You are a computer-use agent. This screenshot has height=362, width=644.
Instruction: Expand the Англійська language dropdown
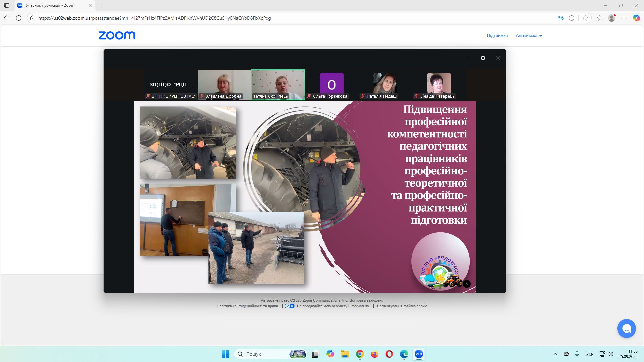click(x=529, y=35)
